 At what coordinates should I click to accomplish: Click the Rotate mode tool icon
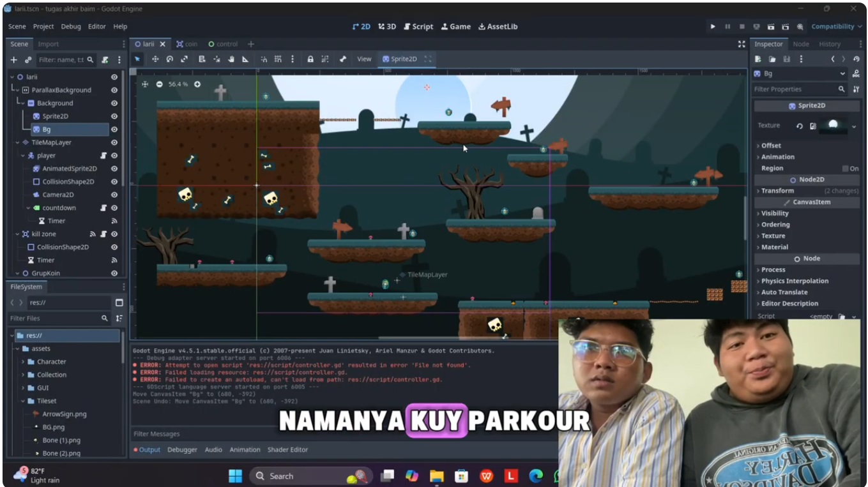(x=170, y=59)
